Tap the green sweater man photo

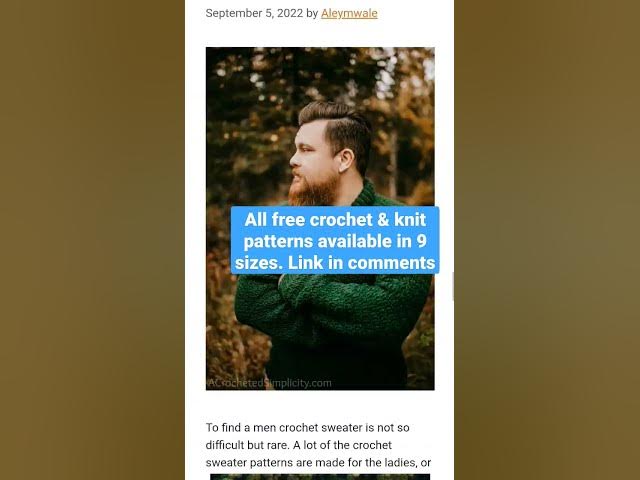[x=320, y=219]
